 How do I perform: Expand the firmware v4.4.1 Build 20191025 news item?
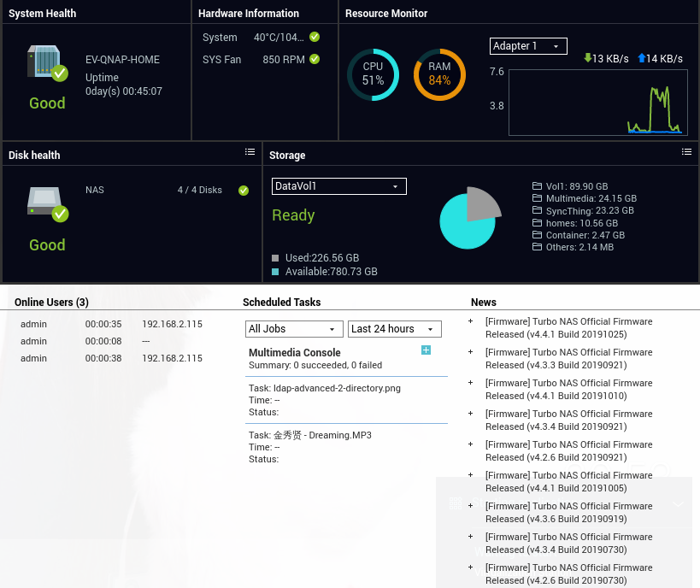tap(469, 322)
